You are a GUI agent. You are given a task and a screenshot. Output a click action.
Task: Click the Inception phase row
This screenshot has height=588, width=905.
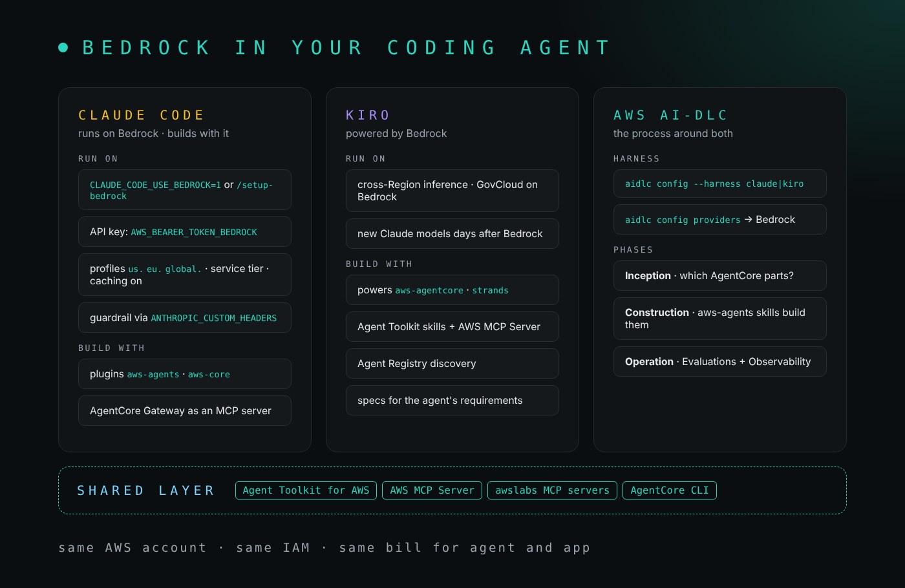coord(720,276)
